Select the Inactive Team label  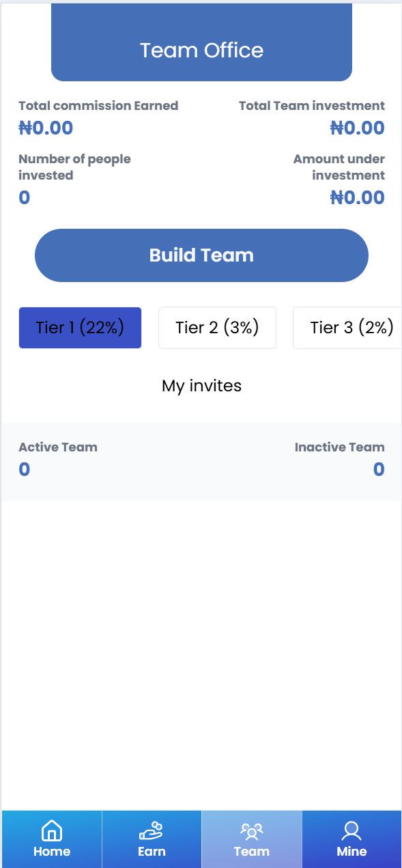(x=340, y=447)
